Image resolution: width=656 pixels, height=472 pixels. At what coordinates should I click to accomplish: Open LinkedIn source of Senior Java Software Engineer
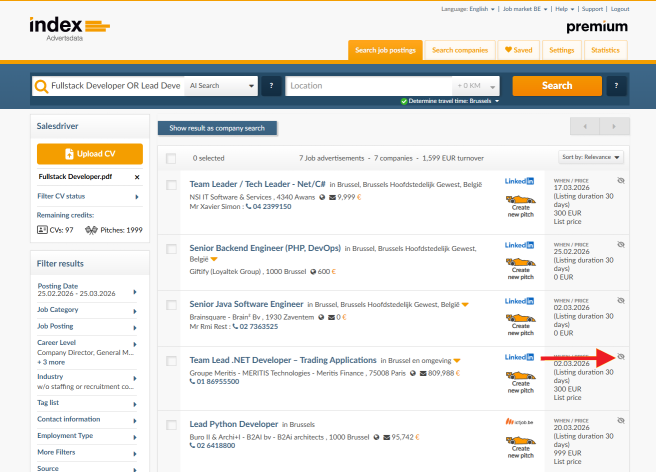tap(519, 301)
